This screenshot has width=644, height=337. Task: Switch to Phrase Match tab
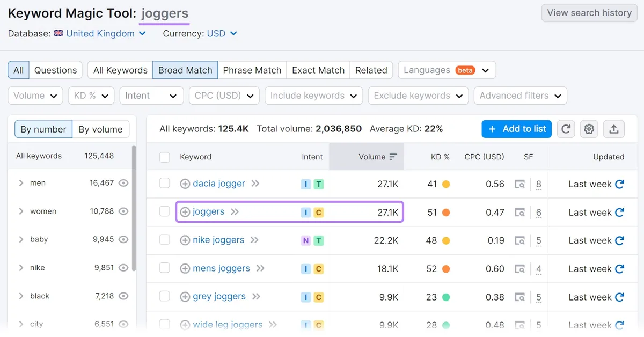(x=252, y=70)
